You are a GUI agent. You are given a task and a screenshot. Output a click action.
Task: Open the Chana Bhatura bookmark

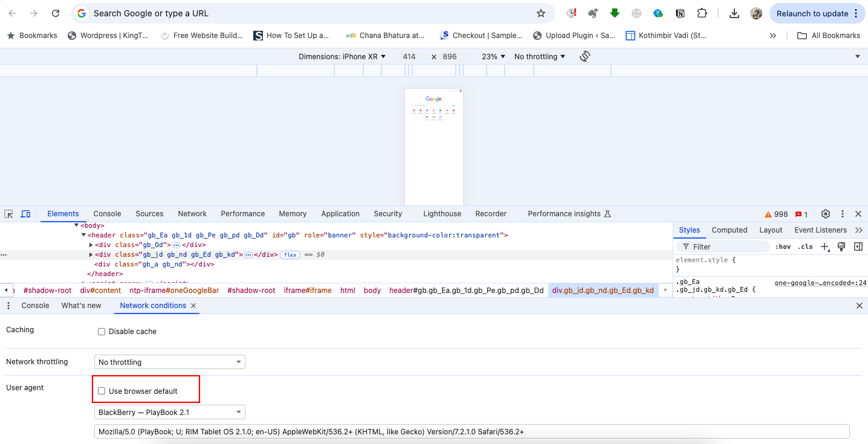point(386,36)
